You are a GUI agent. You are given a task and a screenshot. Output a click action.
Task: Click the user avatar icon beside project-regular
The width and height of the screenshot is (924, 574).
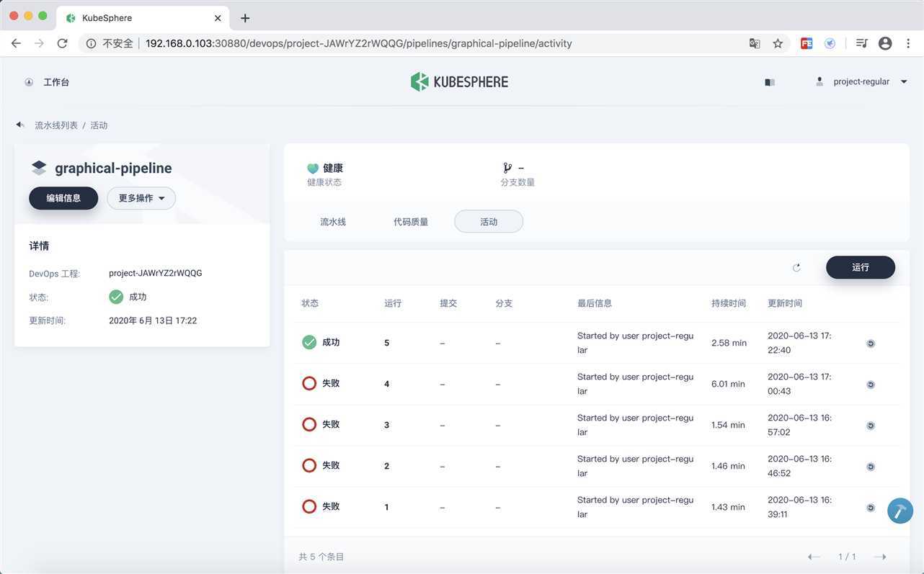tap(819, 81)
